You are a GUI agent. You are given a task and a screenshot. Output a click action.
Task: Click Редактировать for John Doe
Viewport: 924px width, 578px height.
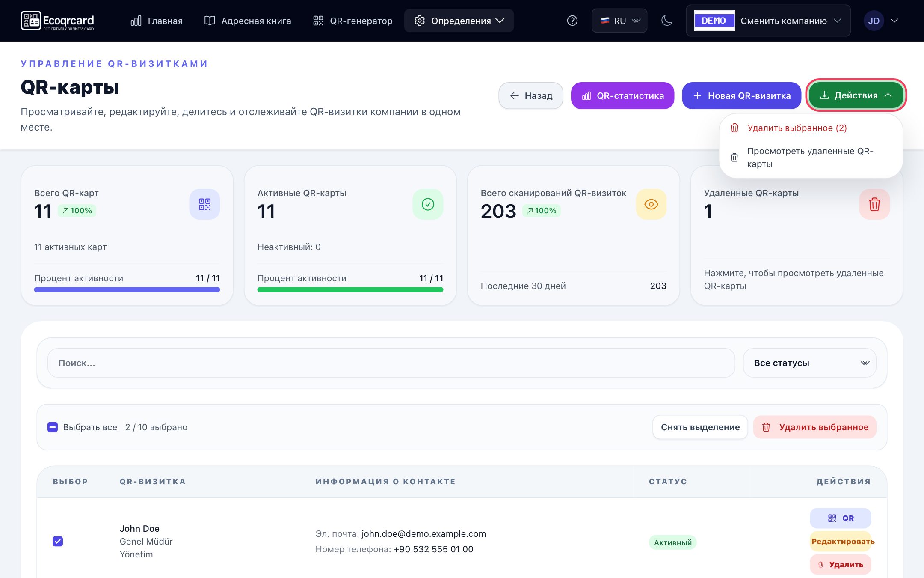tap(841, 542)
